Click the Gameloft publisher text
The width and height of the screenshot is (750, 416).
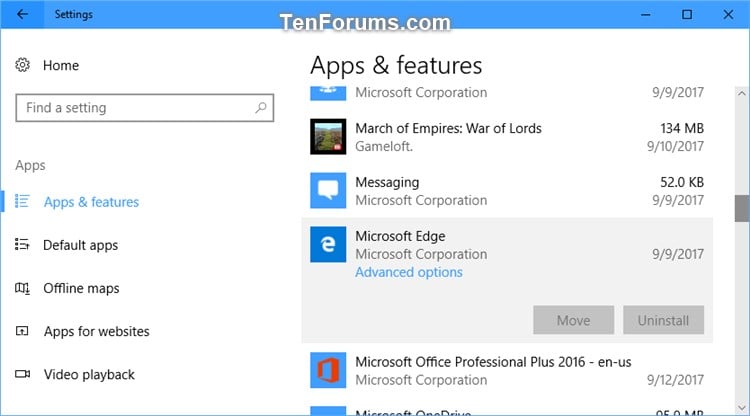click(x=384, y=146)
